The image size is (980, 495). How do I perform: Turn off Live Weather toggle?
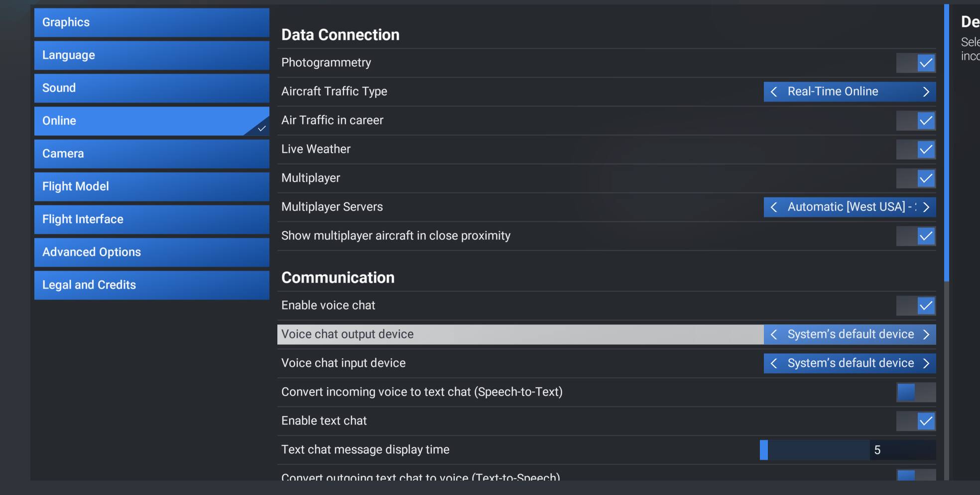[x=916, y=149]
